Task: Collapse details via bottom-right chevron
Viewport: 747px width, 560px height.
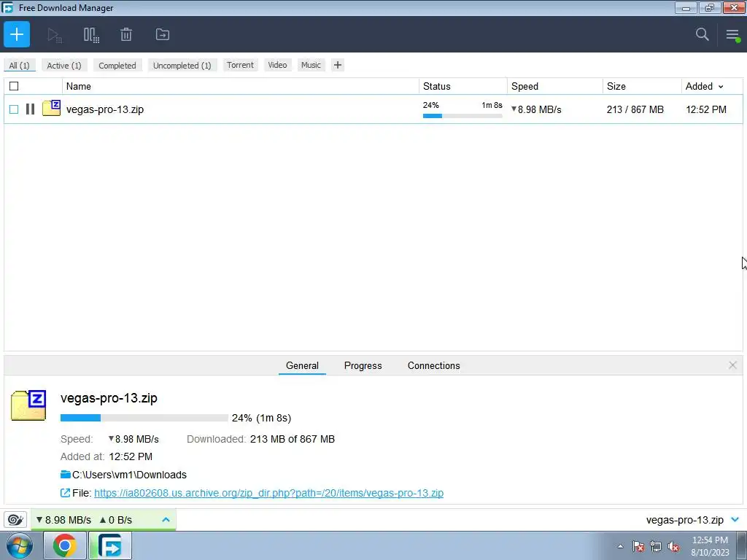Action: 735,519
